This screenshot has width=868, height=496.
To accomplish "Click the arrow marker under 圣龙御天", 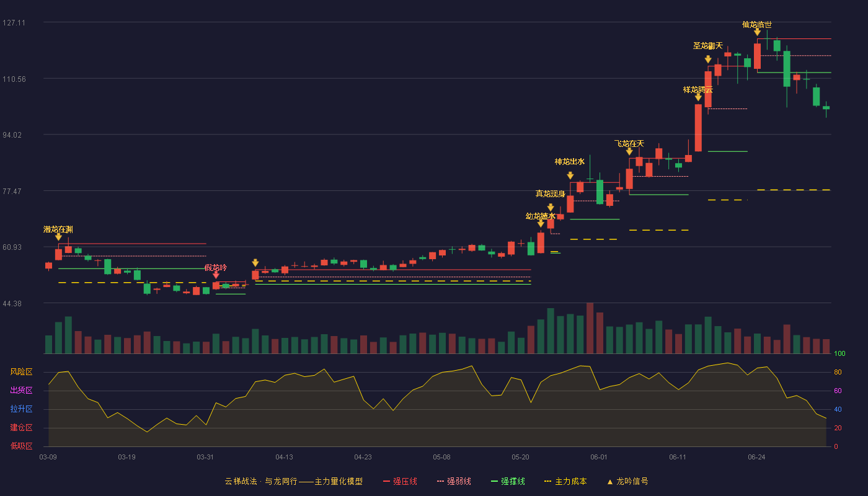I will click(708, 60).
